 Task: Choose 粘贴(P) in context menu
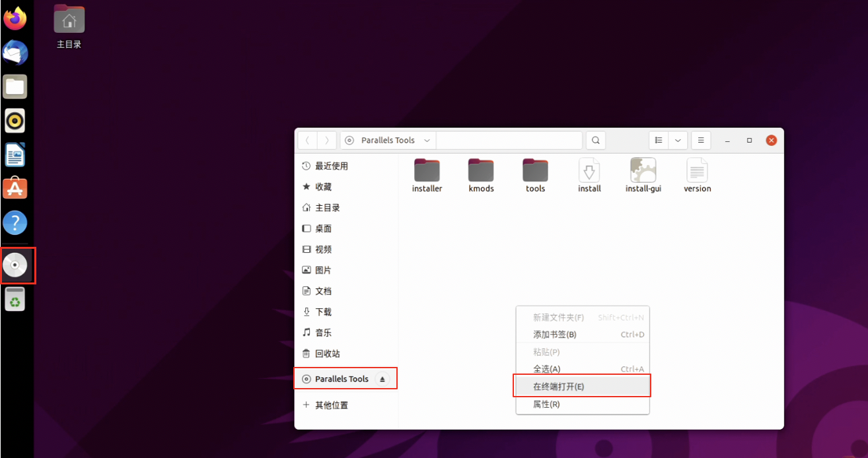click(582, 352)
